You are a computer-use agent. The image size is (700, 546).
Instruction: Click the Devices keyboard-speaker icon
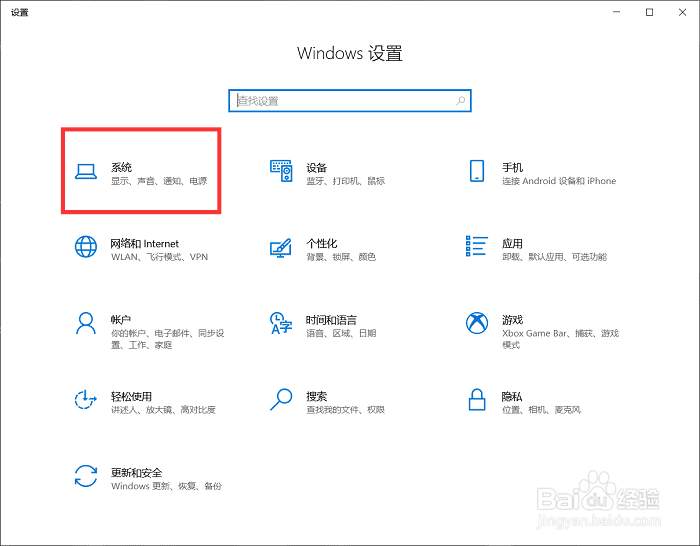coord(281,171)
